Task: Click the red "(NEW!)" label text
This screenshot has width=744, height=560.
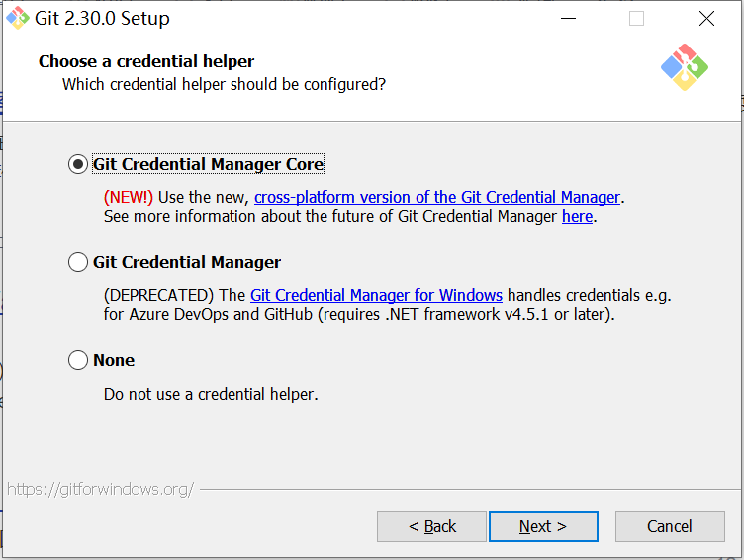Action: 129,197
